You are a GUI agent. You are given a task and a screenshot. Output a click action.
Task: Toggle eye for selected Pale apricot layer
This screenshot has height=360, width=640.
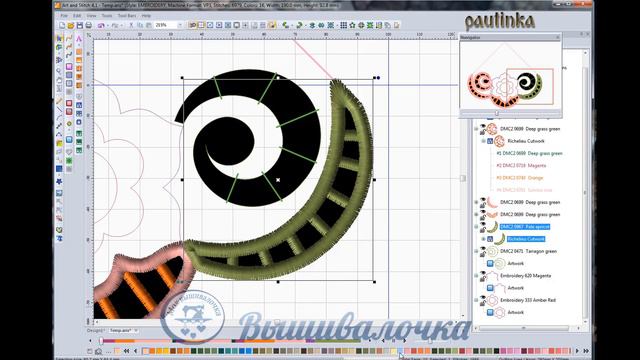pos(483,224)
